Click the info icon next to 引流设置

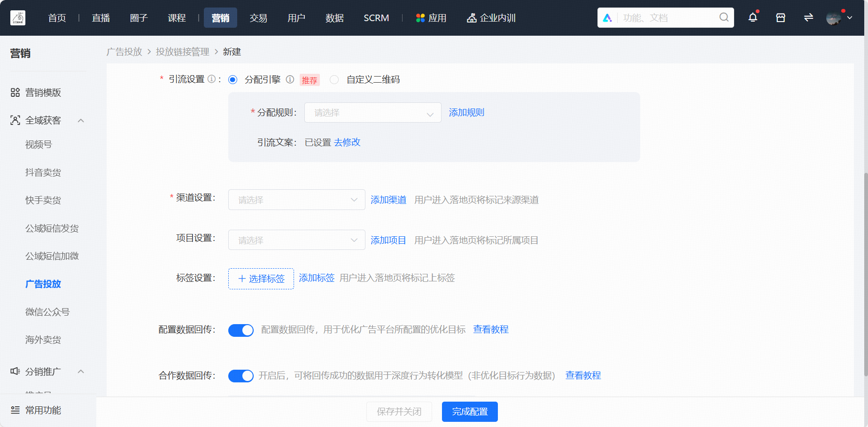pyautogui.click(x=211, y=79)
